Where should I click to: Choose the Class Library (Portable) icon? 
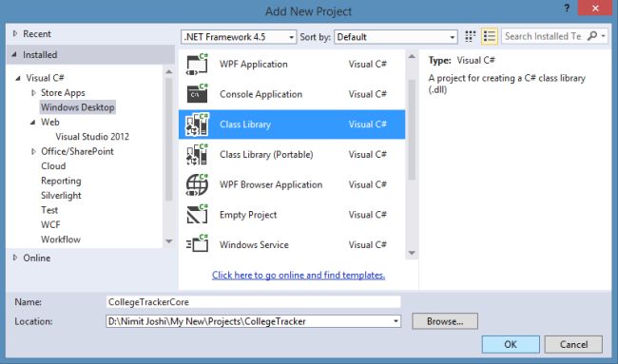[197, 154]
